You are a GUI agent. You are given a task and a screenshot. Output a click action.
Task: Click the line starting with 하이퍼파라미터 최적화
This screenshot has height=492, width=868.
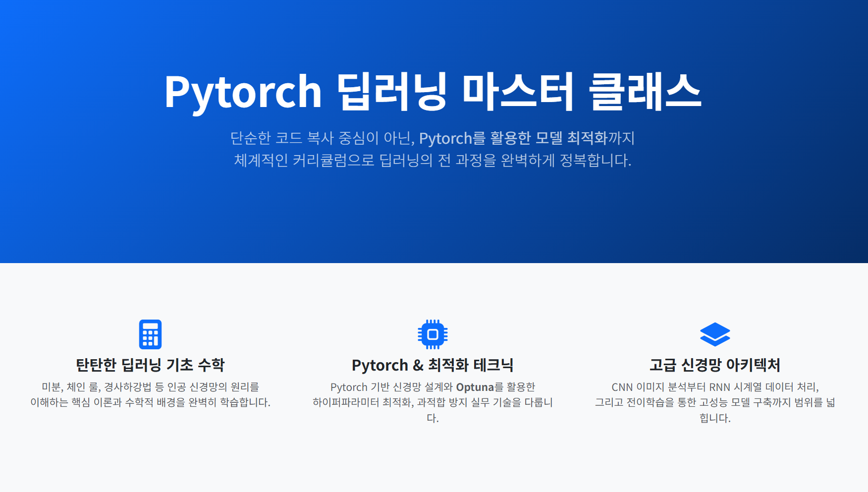click(x=433, y=402)
